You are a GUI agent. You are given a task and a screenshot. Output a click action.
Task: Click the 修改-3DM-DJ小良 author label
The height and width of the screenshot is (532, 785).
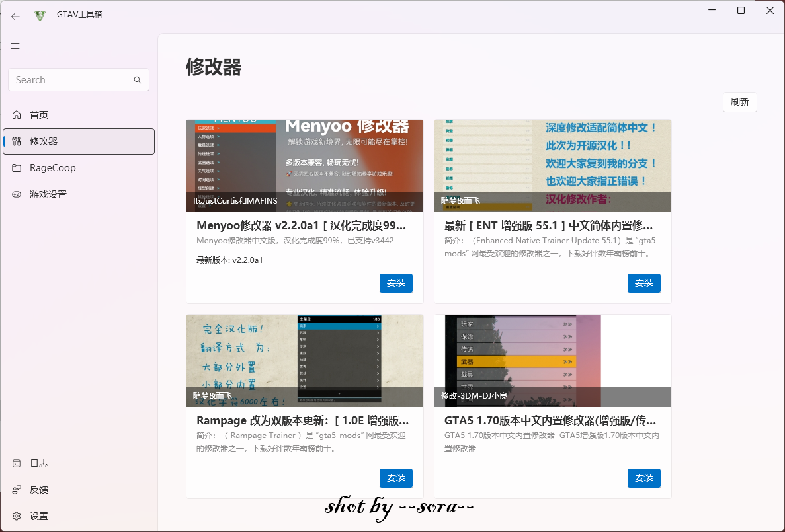(474, 396)
